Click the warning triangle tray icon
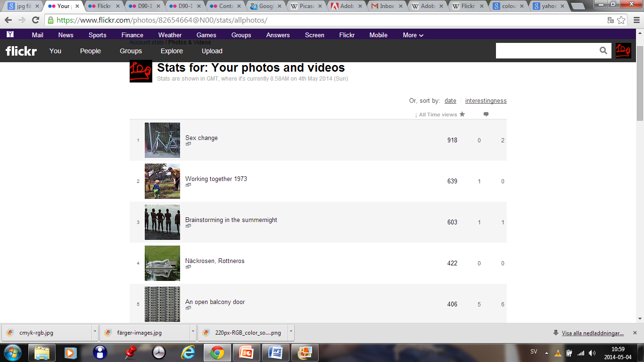Image resolution: width=644 pixels, height=362 pixels. pos(558,353)
